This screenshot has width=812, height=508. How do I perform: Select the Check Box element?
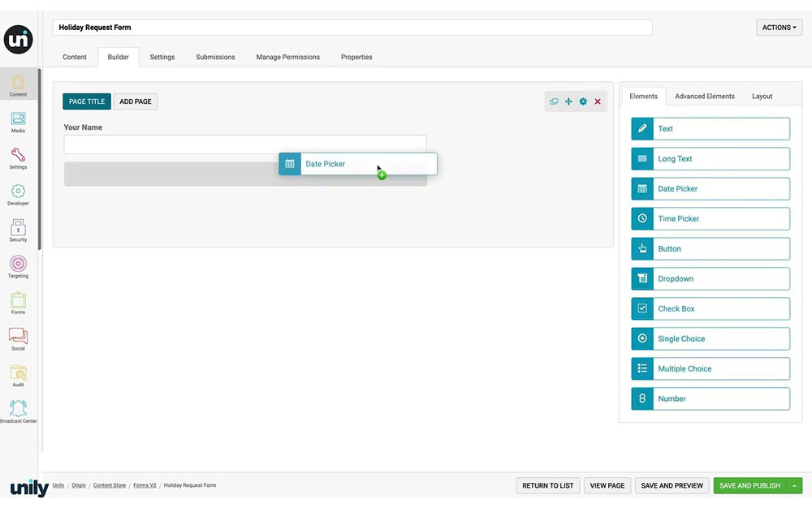[710, 309]
